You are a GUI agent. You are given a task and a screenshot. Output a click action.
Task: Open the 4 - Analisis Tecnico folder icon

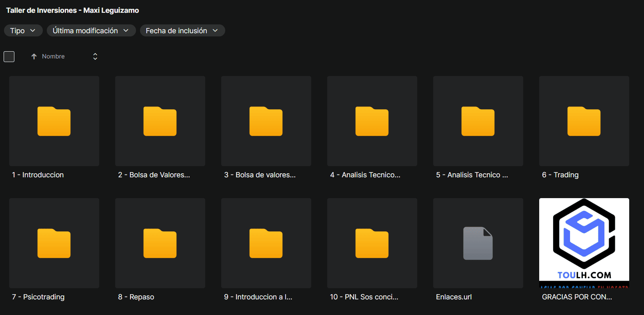point(372,121)
